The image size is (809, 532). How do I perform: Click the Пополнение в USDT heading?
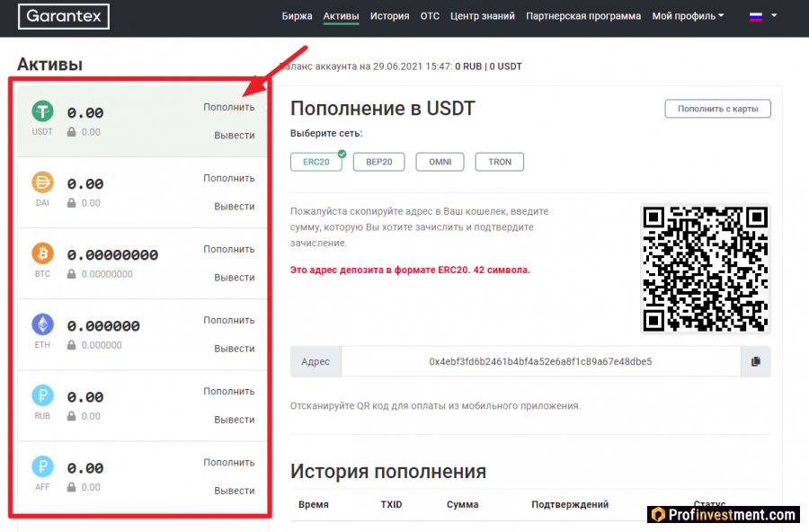[382, 109]
